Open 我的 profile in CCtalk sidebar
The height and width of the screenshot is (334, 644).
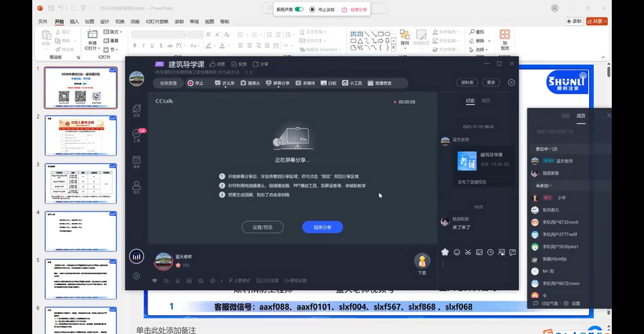click(137, 187)
